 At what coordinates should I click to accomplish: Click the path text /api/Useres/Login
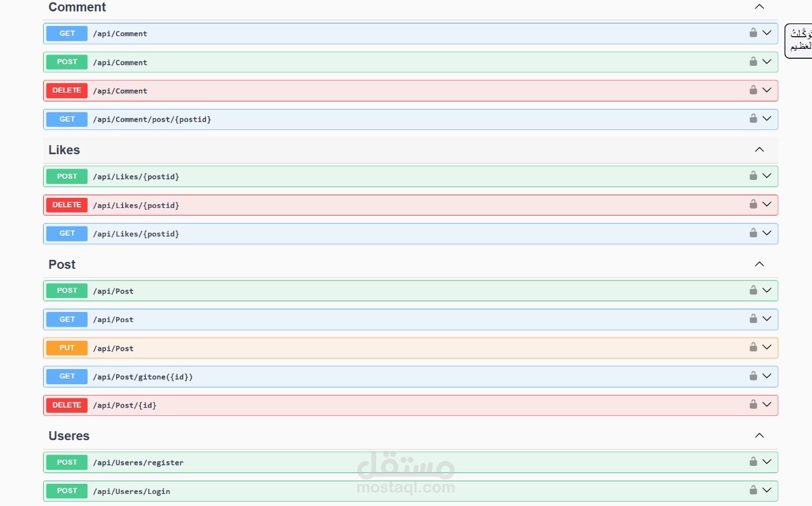click(131, 491)
